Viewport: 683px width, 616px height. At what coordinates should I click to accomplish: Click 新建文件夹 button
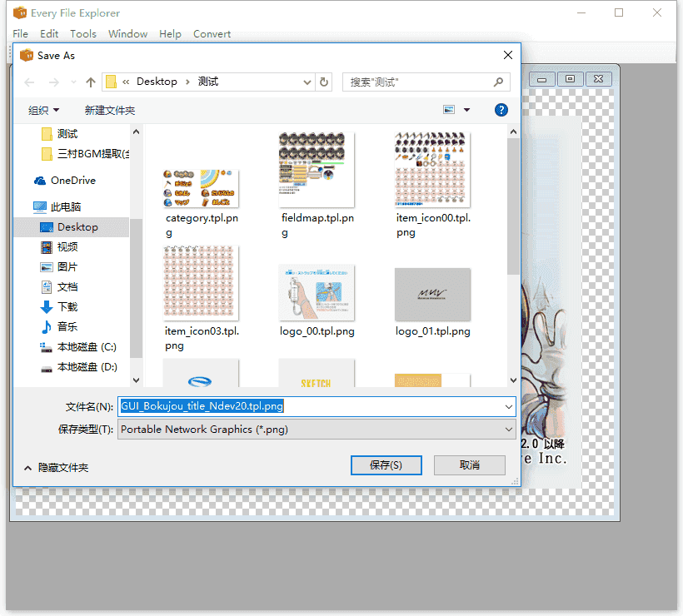coord(110,110)
